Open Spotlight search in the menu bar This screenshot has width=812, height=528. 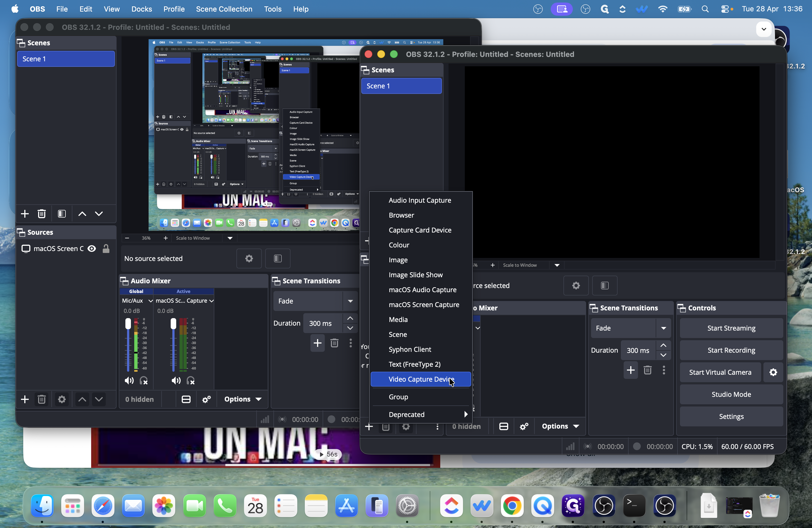click(x=705, y=9)
